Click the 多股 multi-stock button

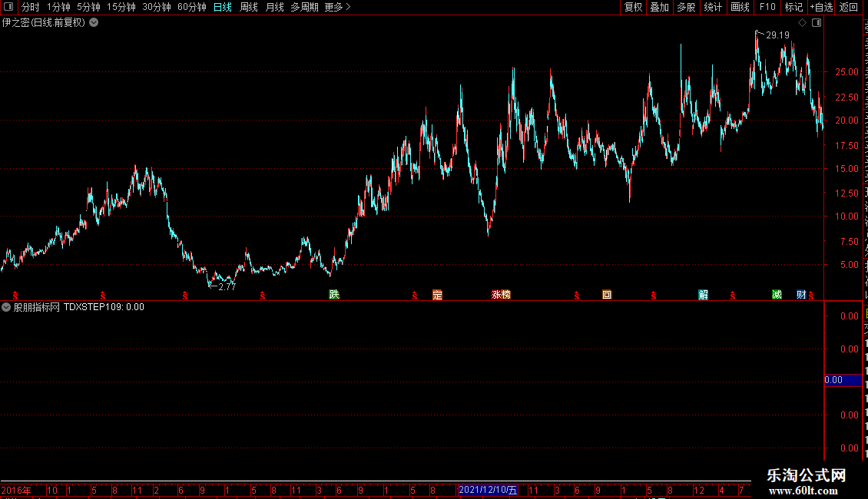click(x=686, y=7)
